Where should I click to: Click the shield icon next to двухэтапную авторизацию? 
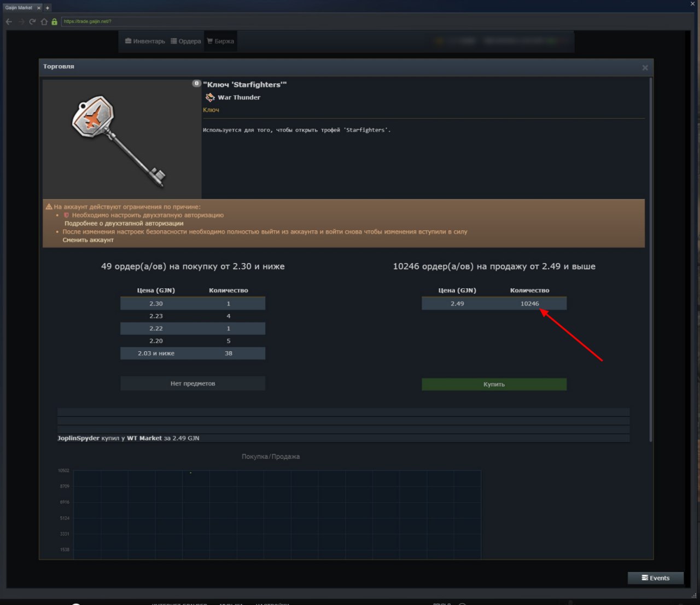point(66,215)
